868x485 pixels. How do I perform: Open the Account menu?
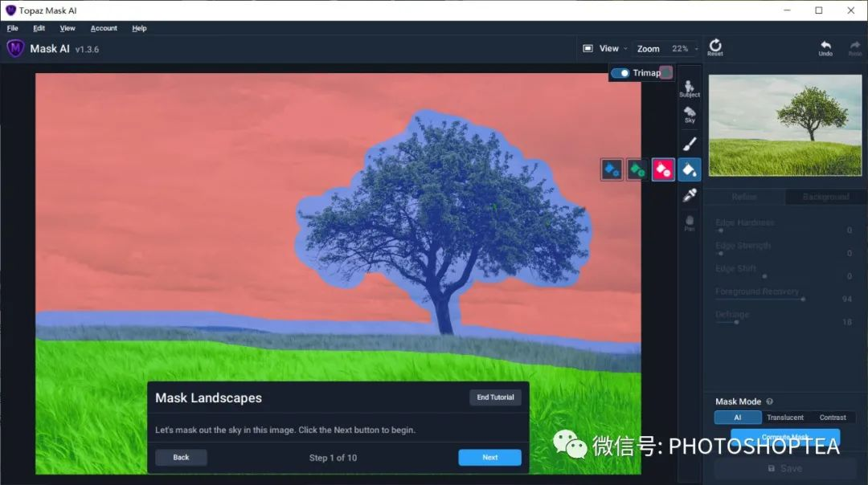pyautogui.click(x=104, y=28)
